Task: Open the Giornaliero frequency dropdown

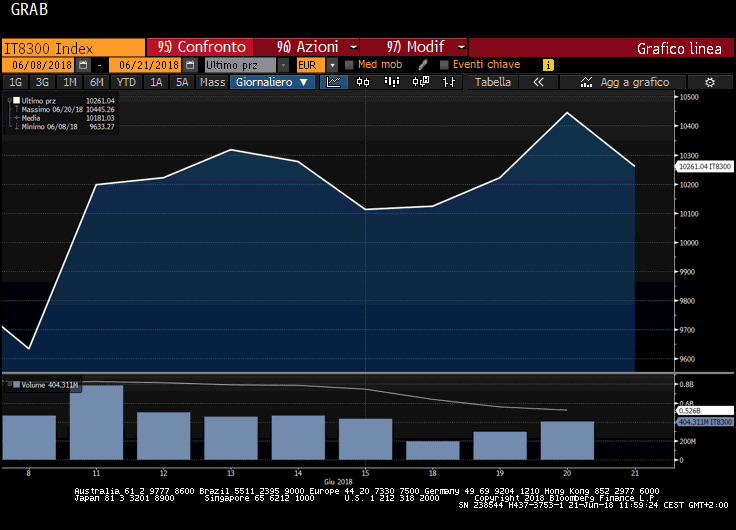Action: tap(273, 82)
